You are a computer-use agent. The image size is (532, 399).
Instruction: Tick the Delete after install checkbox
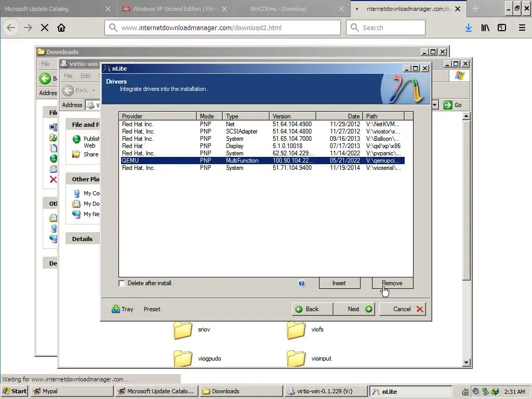click(x=122, y=283)
